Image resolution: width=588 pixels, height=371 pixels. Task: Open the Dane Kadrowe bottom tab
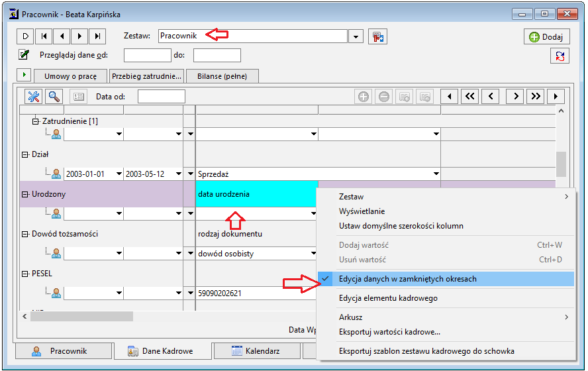(162, 350)
